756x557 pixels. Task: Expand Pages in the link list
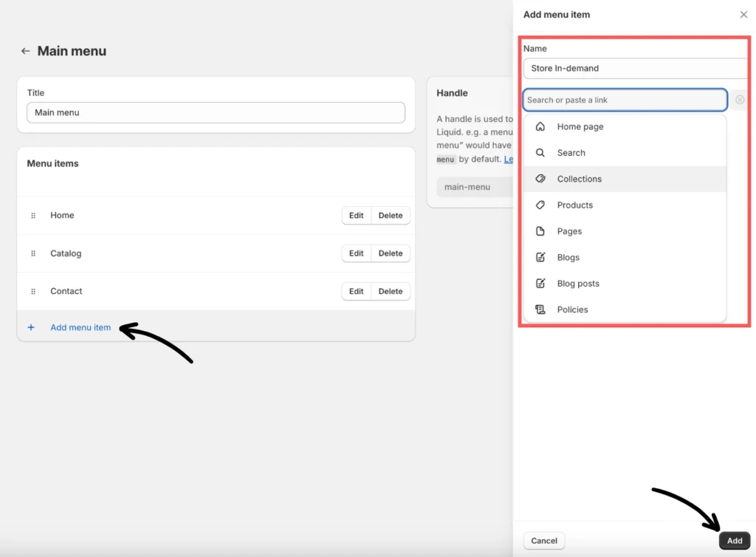[569, 231]
